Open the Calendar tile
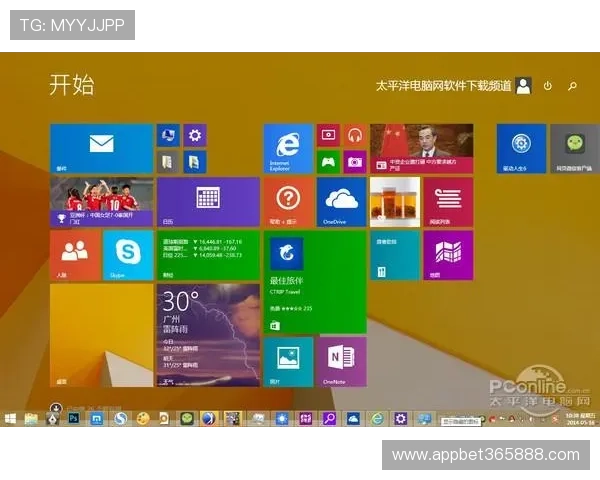Viewport: 600px width, 480px height. click(x=208, y=202)
